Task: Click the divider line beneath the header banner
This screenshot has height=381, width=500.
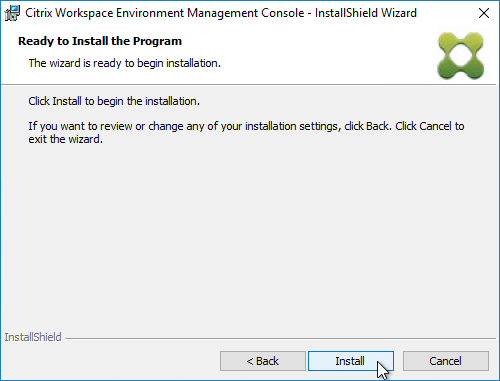Action: (248, 85)
